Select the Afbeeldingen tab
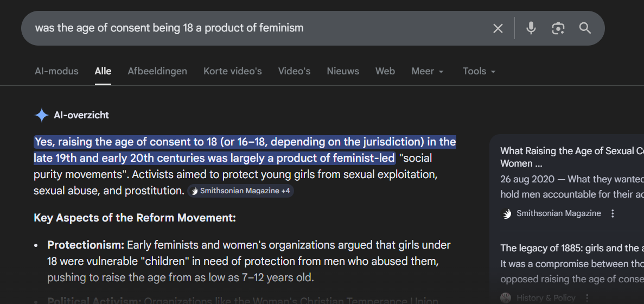 pyautogui.click(x=157, y=71)
